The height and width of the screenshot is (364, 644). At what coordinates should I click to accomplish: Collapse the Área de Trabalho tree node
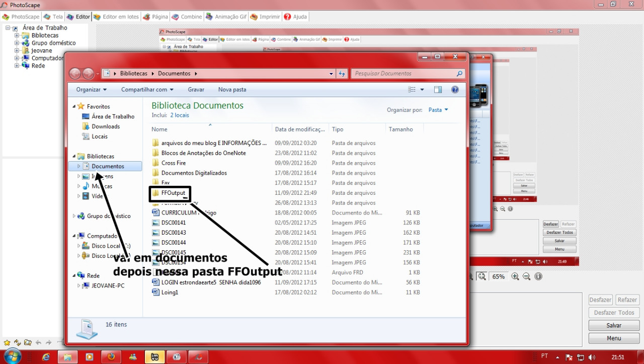tap(8, 28)
